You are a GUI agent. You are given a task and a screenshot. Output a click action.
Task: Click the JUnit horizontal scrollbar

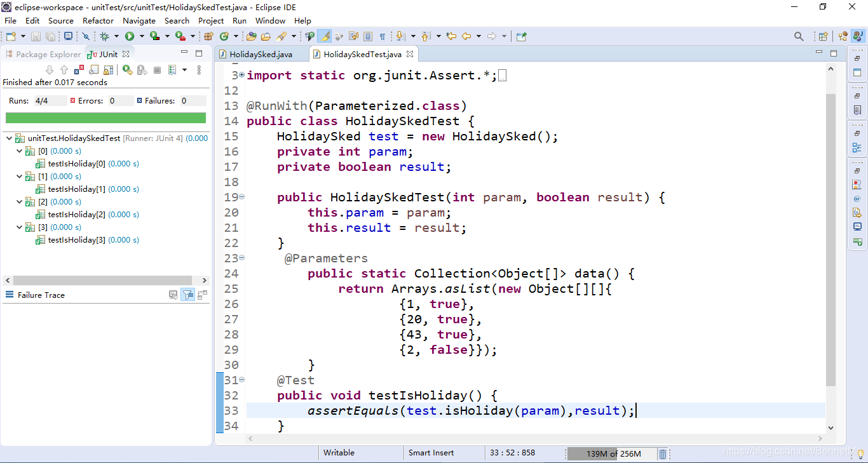(x=103, y=280)
